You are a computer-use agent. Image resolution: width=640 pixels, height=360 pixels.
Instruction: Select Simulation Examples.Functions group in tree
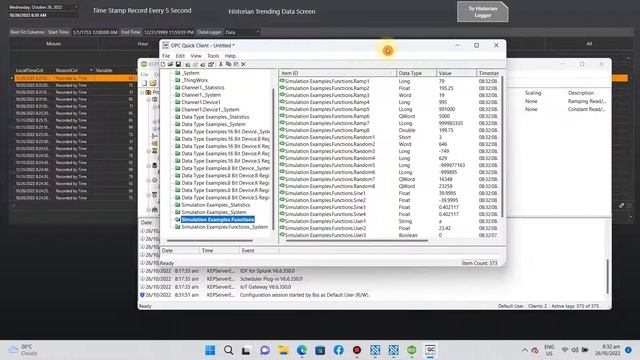click(218, 220)
